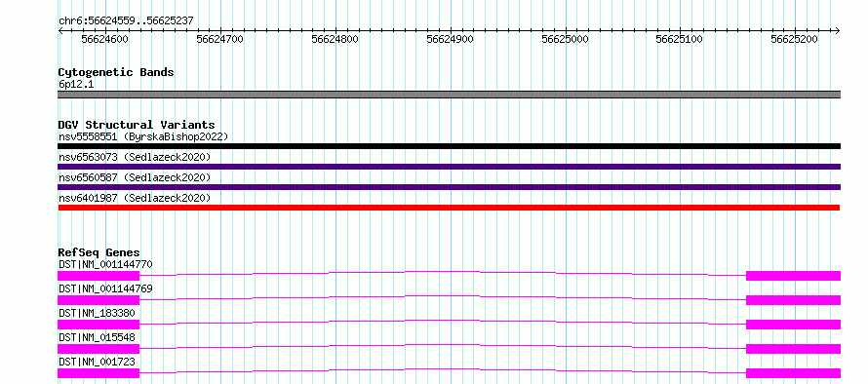Open transcript label DST|NM_183380

(97, 313)
